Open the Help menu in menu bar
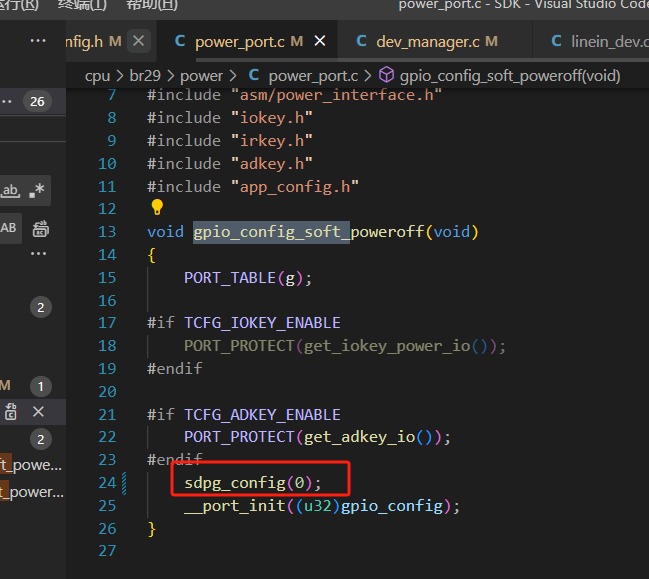The height and width of the screenshot is (579, 649). [152, 5]
